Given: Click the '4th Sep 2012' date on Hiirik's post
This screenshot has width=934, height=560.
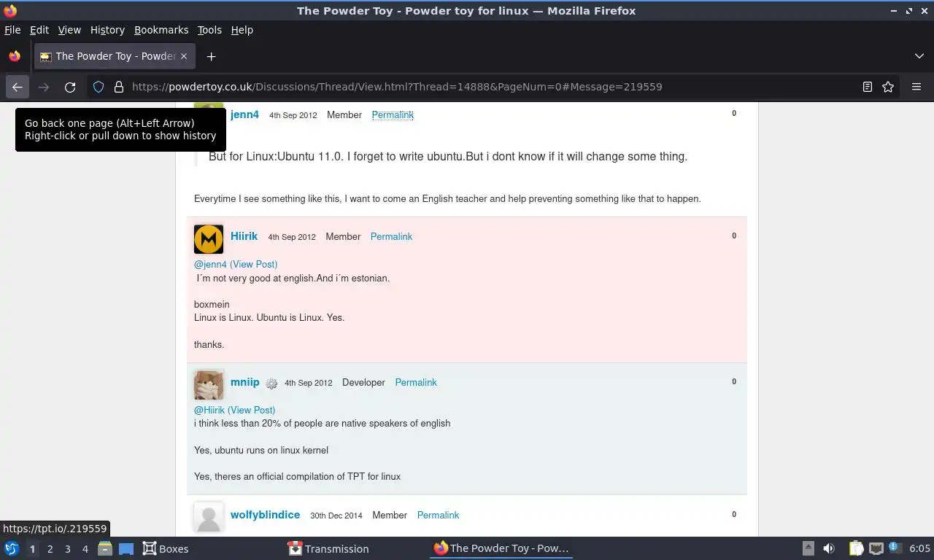Looking at the screenshot, I should click(x=292, y=238).
